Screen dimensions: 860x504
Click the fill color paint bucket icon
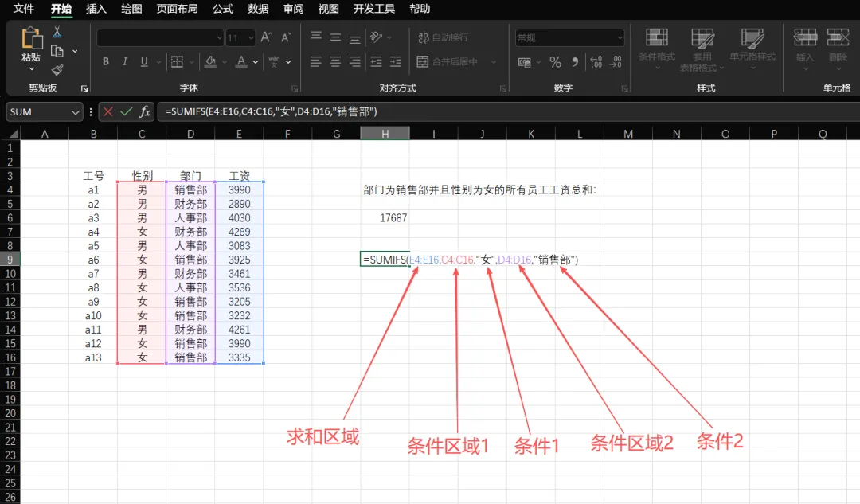point(210,61)
